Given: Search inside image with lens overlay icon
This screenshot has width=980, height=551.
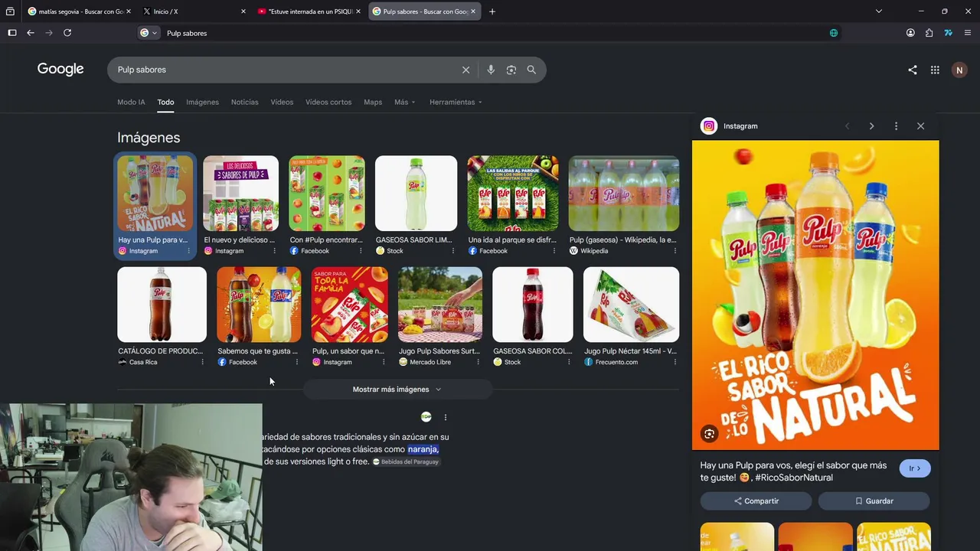Looking at the screenshot, I should [x=709, y=434].
